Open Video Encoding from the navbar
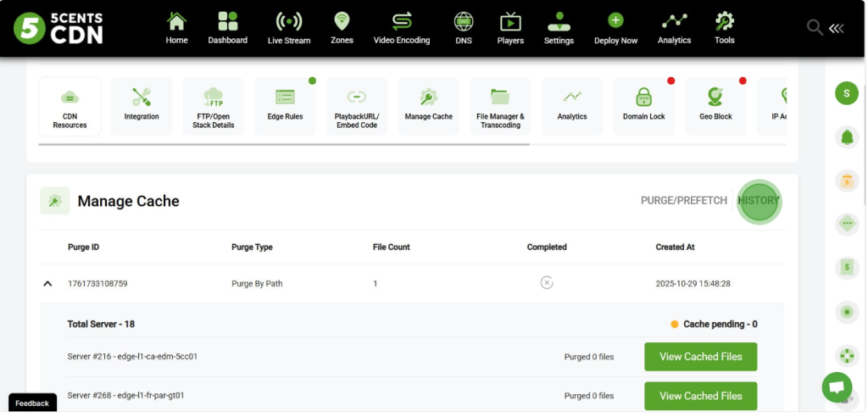The image size is (868, 417). click(x=402, y=28)
